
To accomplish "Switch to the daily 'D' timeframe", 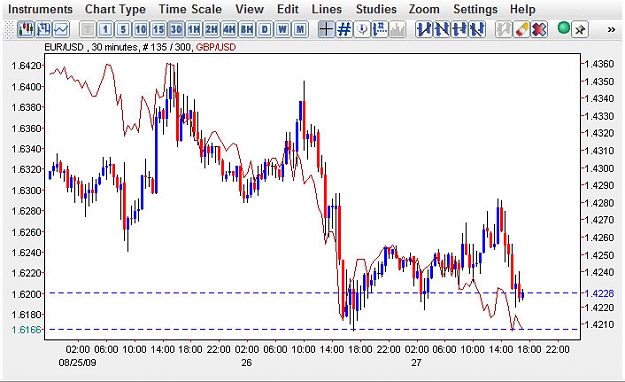I will pos(265,30).
